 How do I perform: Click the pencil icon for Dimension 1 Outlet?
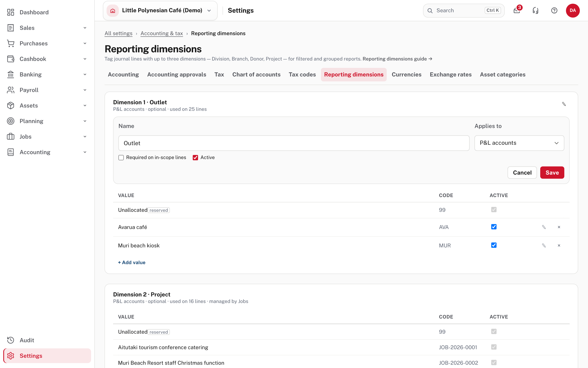[x=564, y=104]
